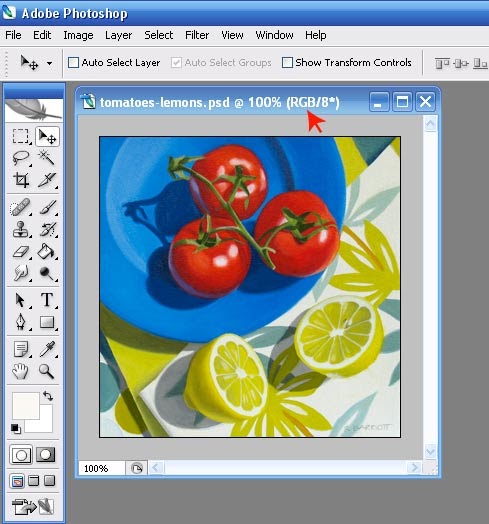
Task: Open the Layer menu
Action: pos(118,35)
